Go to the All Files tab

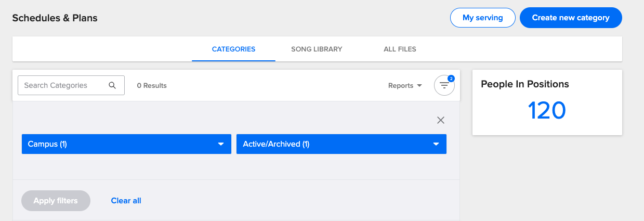[400, 49]
